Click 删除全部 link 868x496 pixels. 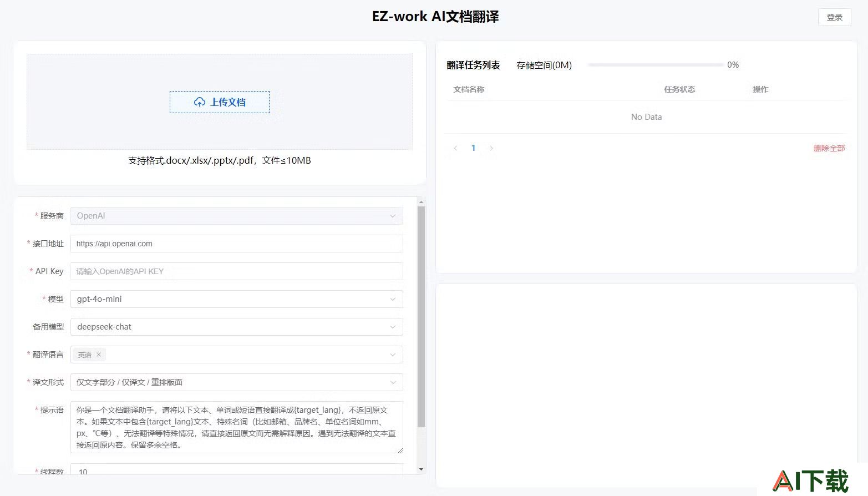[x=829, y=148]
